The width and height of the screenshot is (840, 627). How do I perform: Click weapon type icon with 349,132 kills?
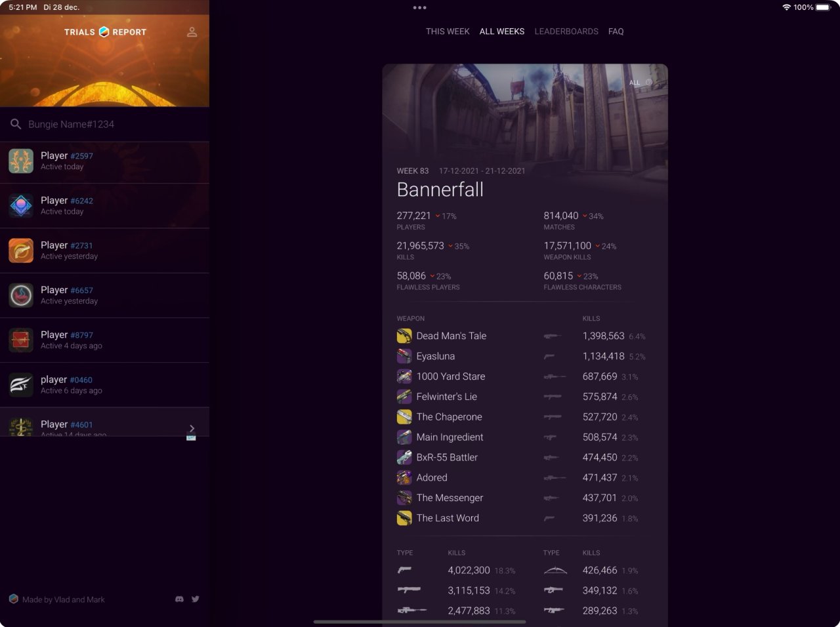[553, 590]
